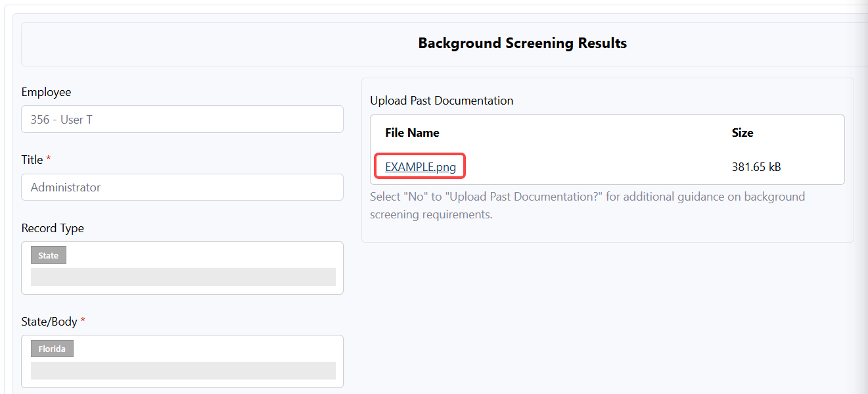868x394 pixels.
Task: Click the Record Type label
Action: [x=53, y=228]
